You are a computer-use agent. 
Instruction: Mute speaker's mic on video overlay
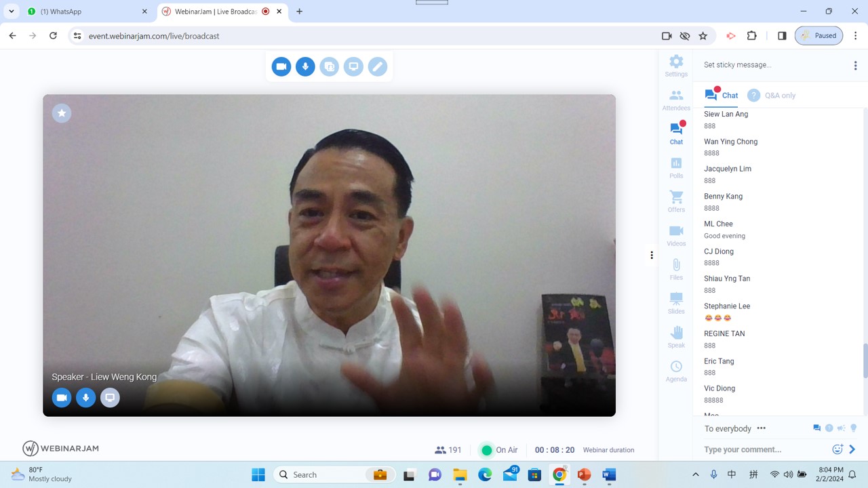(85, 398)
